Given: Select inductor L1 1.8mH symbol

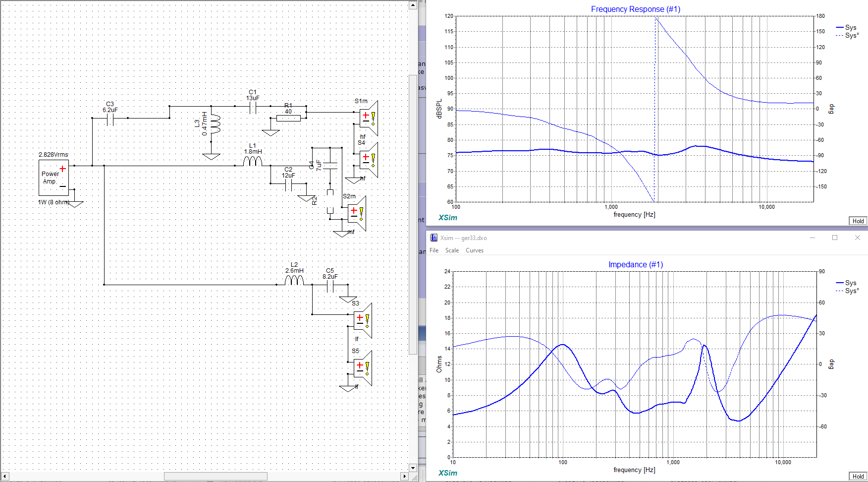Looking at the screenshot, I should coord(253,161).
